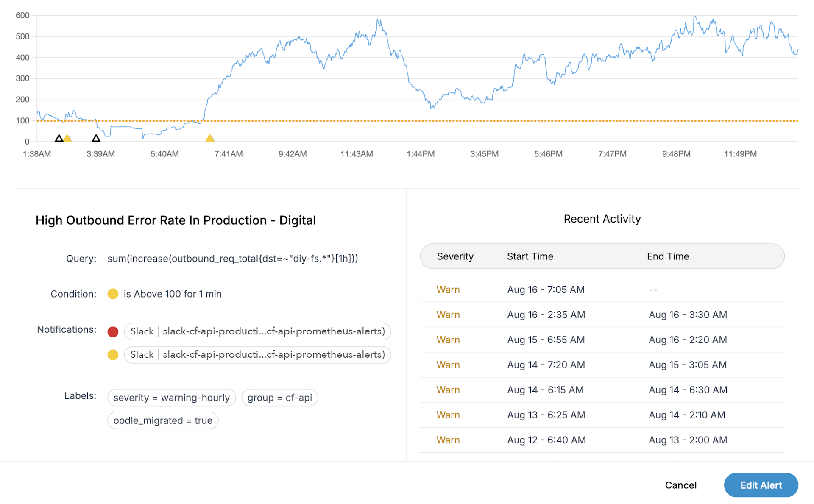Click the yellow notification severity dot
This screenshot has height=504, width=814.
click(113, 355)
